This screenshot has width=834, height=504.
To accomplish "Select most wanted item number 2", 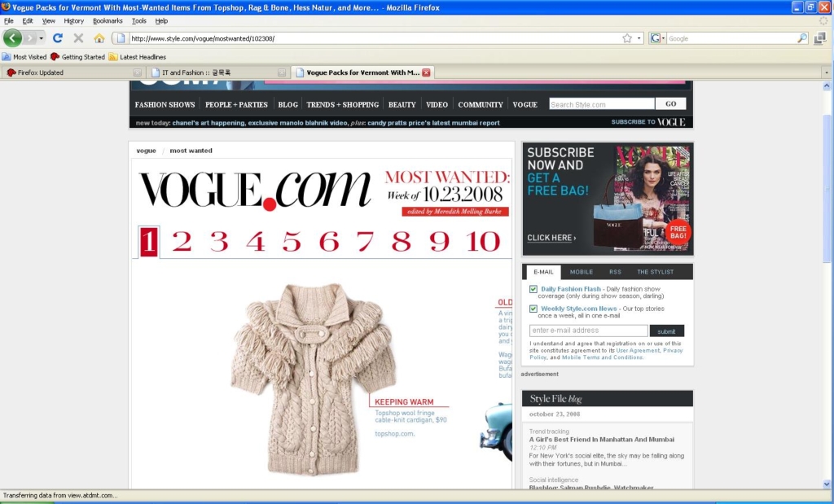I will tap(182, 241).
